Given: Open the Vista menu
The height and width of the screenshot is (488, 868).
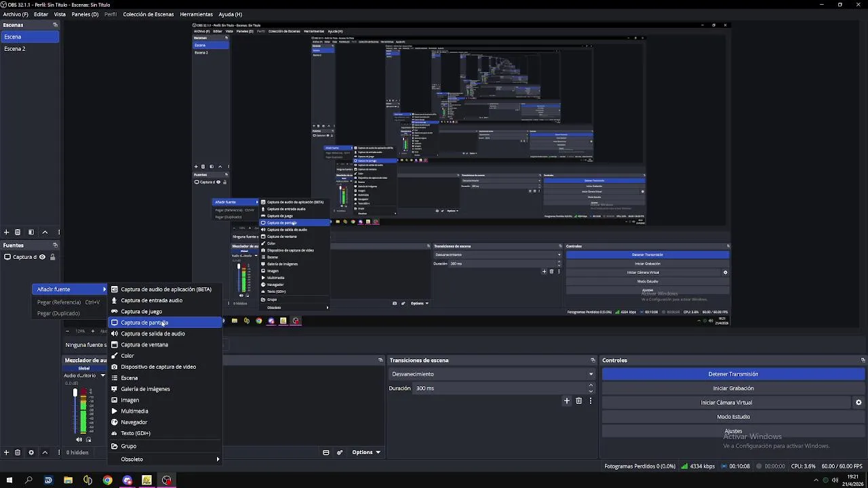Looking at the screenshot, I should coord(60,14).
